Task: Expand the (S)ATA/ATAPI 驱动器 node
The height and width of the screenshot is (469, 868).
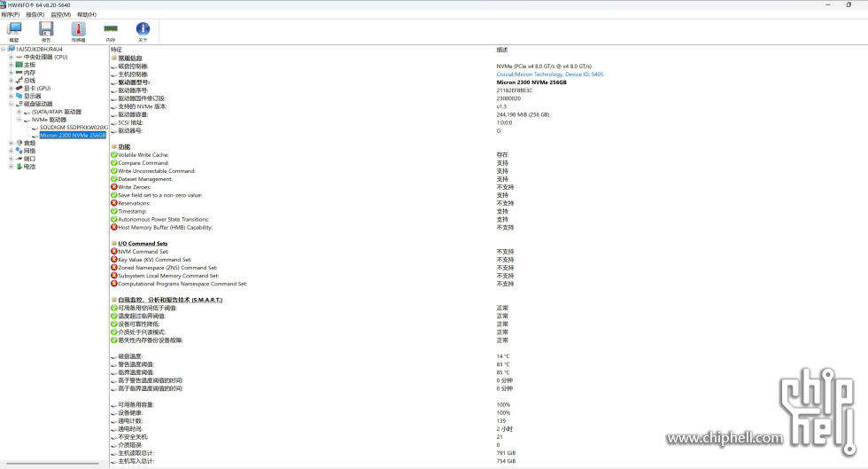Action: [19, 112]
